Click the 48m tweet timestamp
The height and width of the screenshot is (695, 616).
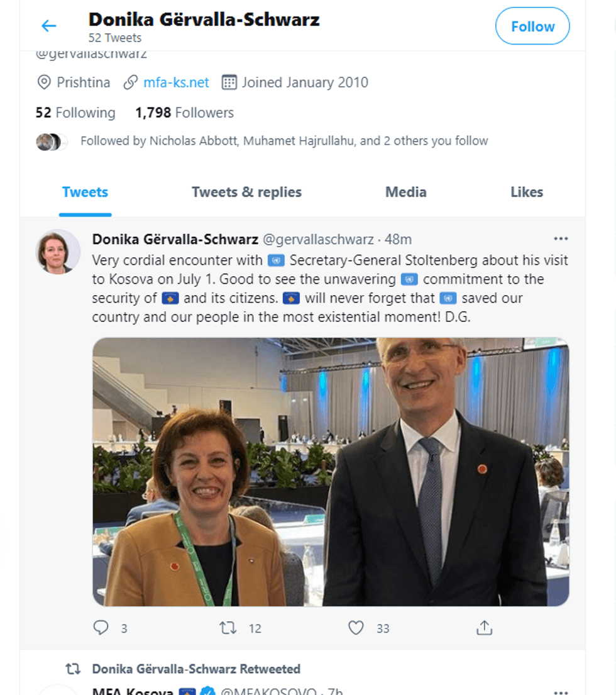pyautogui.click(x=400, y=239)
